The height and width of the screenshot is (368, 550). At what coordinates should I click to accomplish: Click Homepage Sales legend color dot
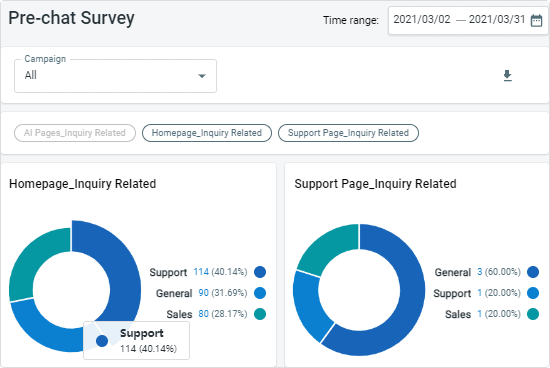pos(260,314)
